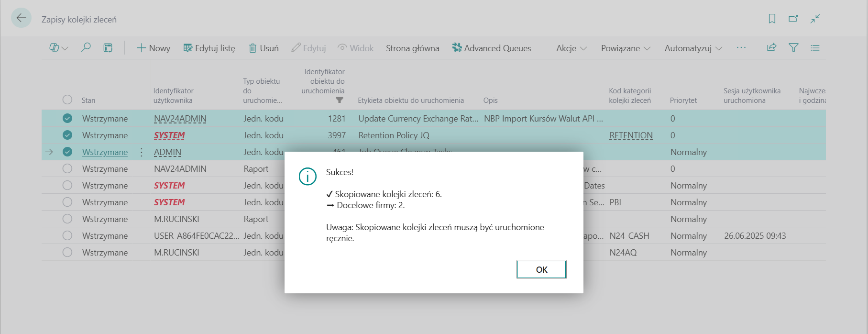868x334 pixels.
Task: Select the M.RUCINSKI Raport row circle
Action: (67, 219)
